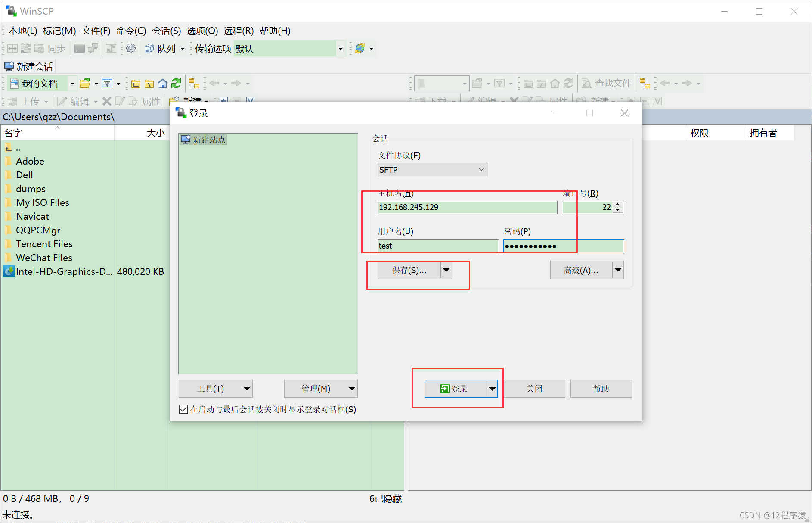Image resolution: width=812 pixels, height=523 pixels.
Task: Open the Options (选项) menu
Action: click(x=202, y=31)
